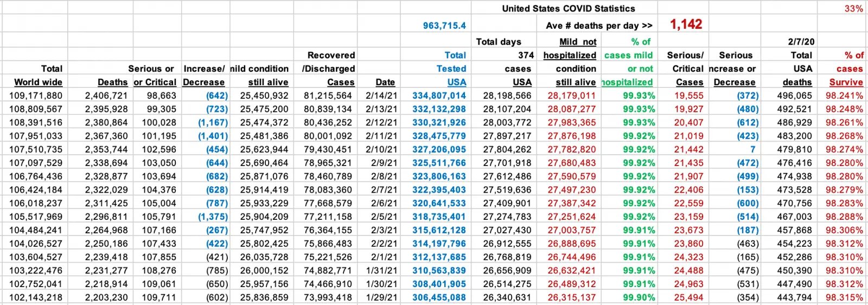This screenshot has height=305, width=868.
Task: Click the deaths cell showing 2,203,230
Action: point(106,297)
